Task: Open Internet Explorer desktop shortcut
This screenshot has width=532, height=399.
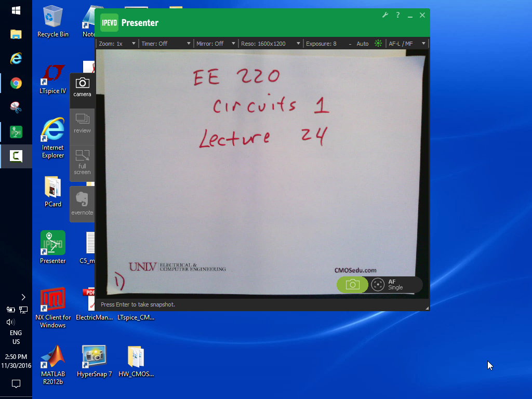Action: pyautogui.click(x=52, y=137)
